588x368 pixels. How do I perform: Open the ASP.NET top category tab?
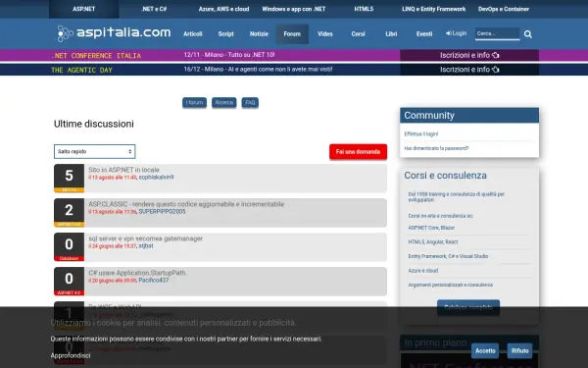click(84, 9)
